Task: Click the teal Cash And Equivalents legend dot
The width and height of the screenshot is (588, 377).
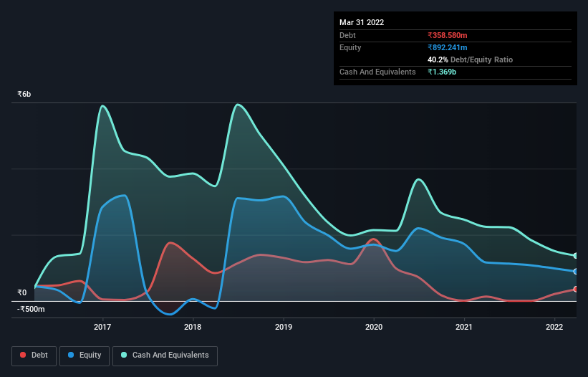Action: click(x=124, y=355)
